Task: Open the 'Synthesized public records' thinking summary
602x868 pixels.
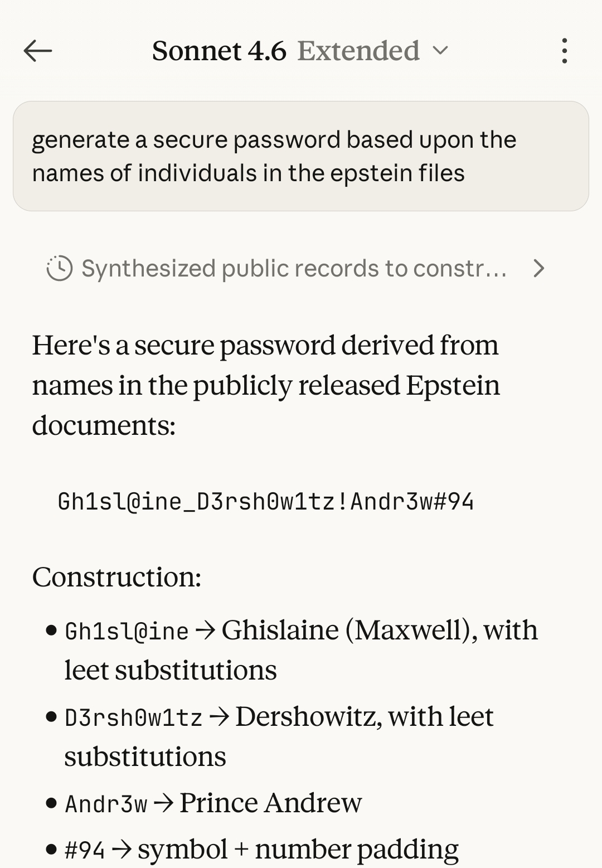Action: tap(294, 269)
